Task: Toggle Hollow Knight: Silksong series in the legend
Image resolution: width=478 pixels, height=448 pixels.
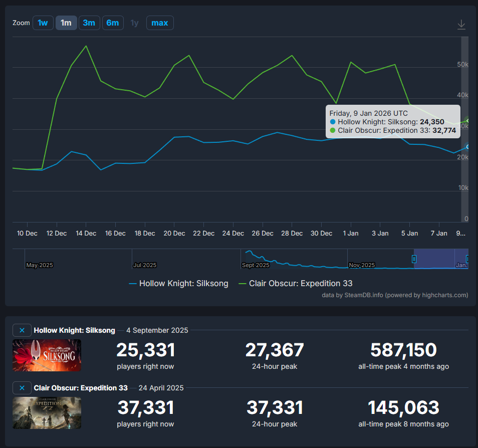Action: [x=179, y=283]
